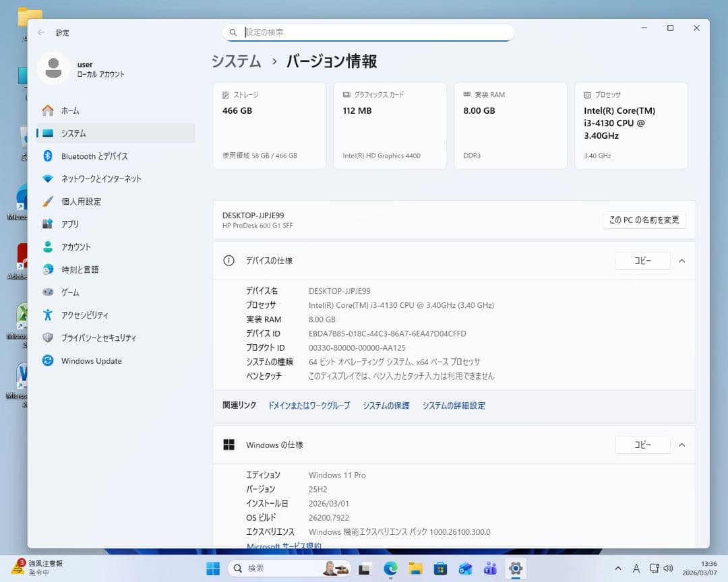Click the Settings gear on the taskbar
Screen dimensions: 728x582
[516, 568]
